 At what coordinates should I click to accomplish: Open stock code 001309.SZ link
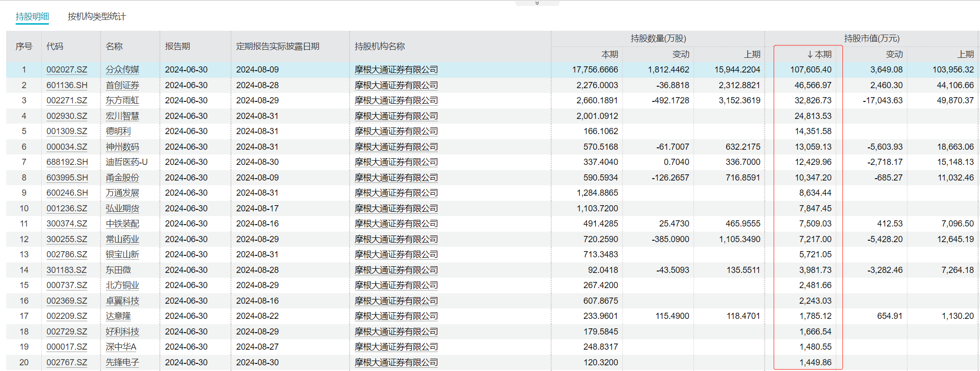point(67,131)
